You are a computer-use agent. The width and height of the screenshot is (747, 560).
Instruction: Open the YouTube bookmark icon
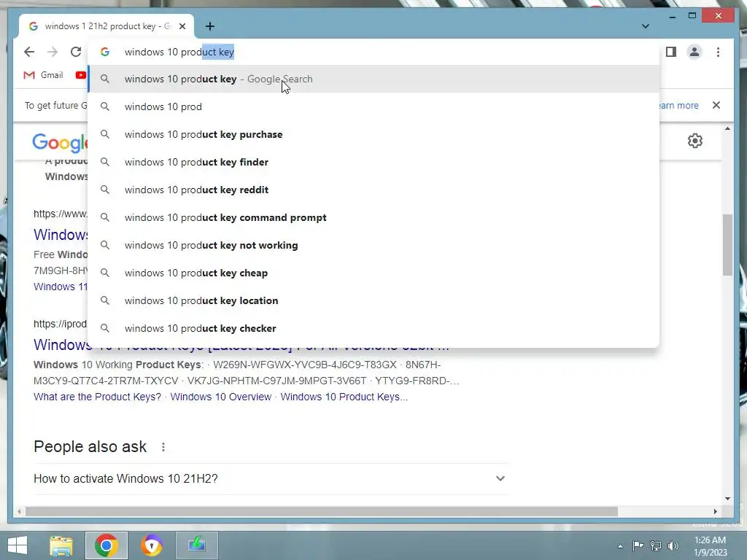pos(81,75)
